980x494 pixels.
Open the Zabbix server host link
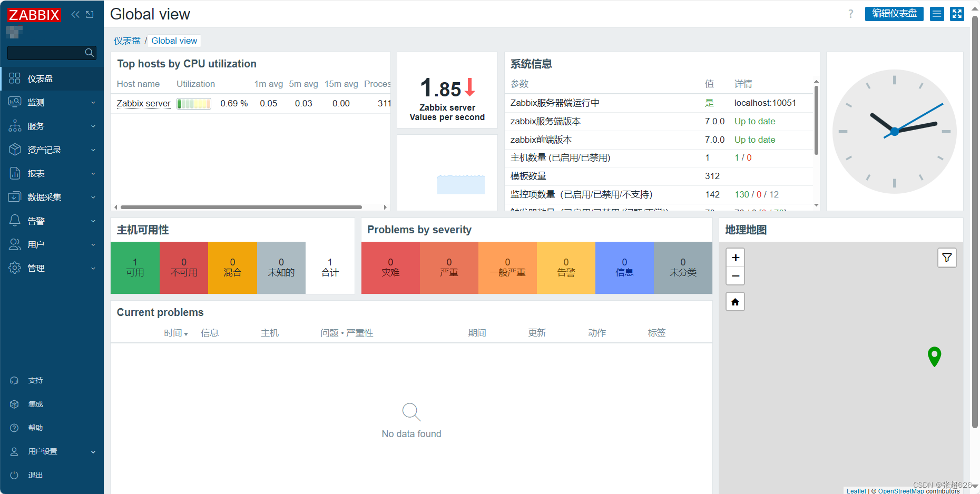tap(143, 103)
